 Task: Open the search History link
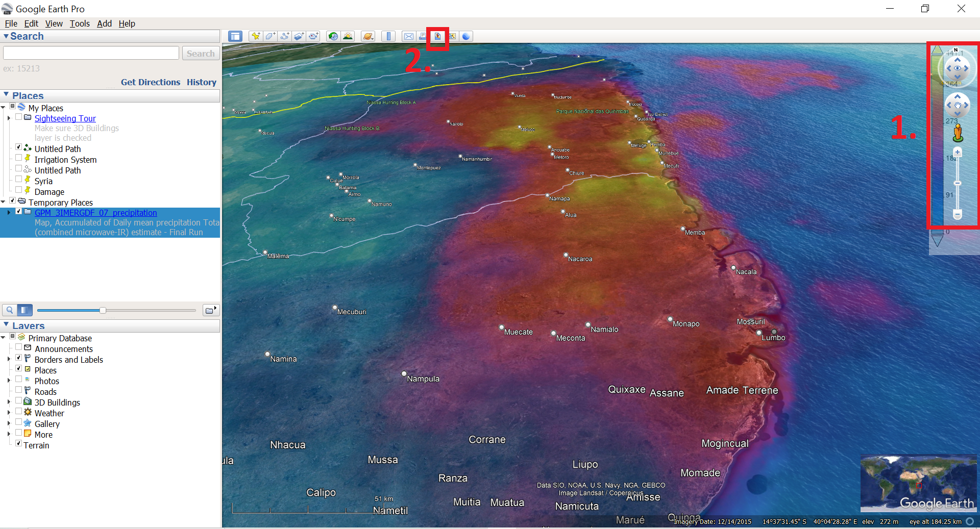202,82
